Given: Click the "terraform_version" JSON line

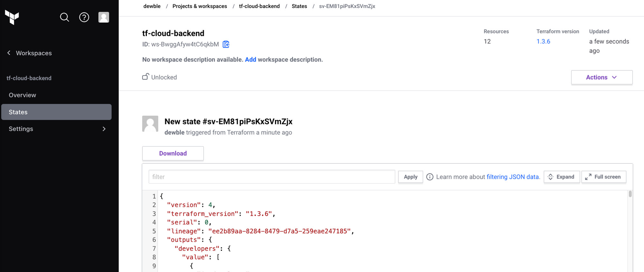Looking at the screenshot, I should [x=221, y=214].
